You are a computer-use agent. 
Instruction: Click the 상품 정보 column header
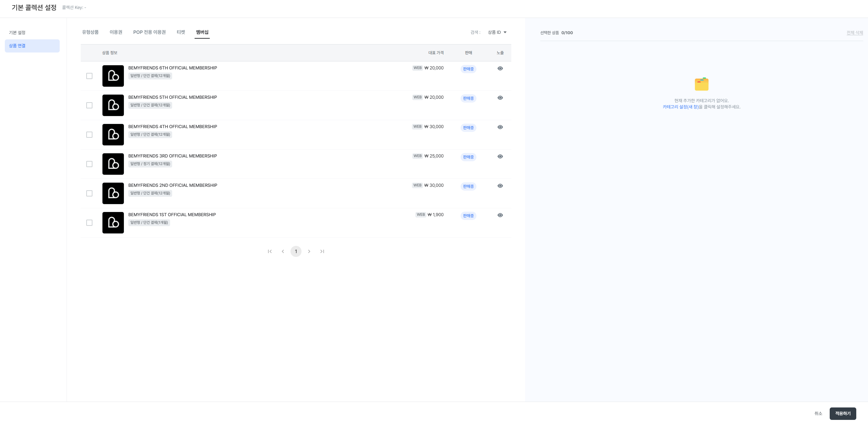[110, 53]
